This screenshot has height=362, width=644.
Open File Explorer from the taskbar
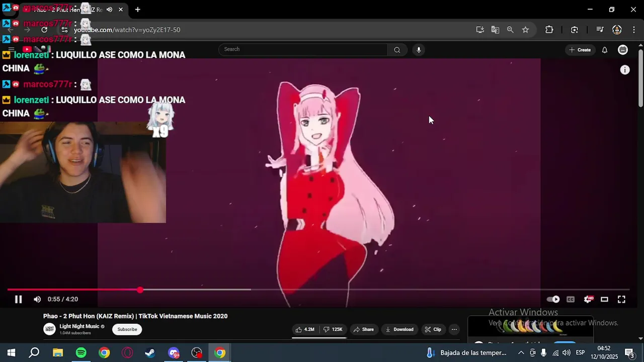coord(58,353)
